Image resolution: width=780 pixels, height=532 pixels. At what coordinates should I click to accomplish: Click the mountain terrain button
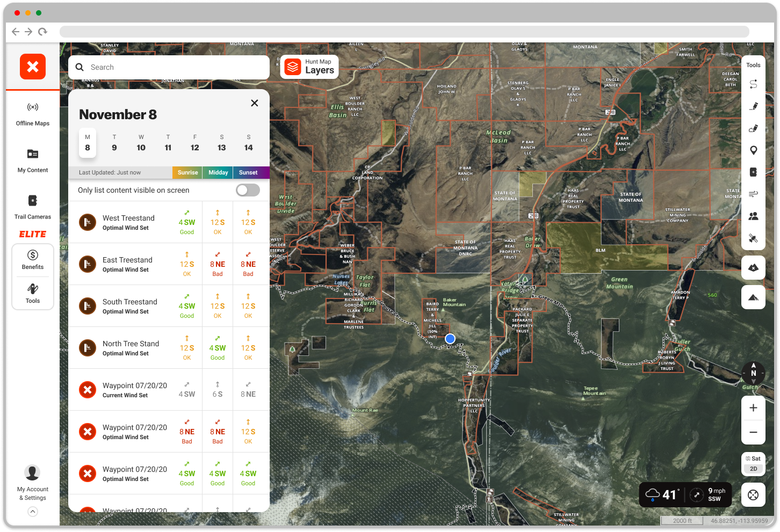tap(753, 297)
